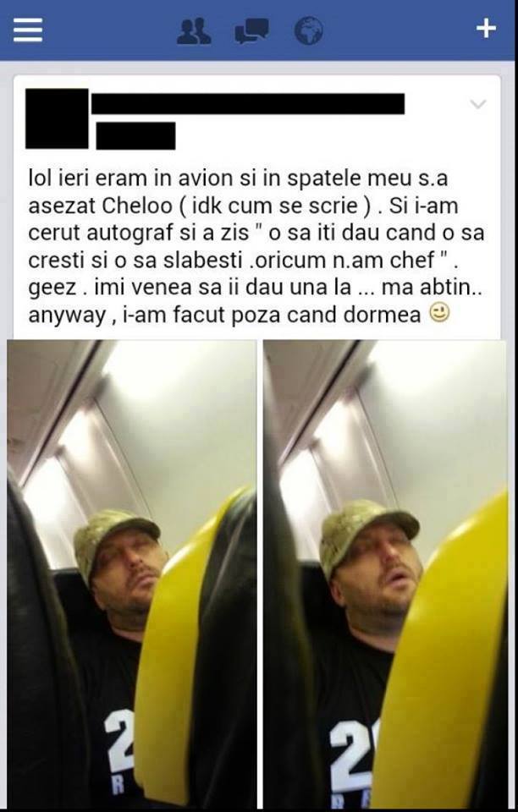518x812 pixels.
Task: Open the photo of the man with closed mouth
Action: point(131,573)
